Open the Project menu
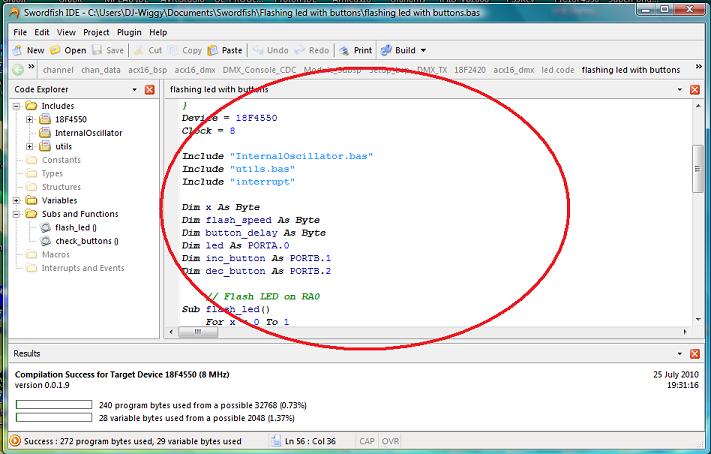 (96, 32)
